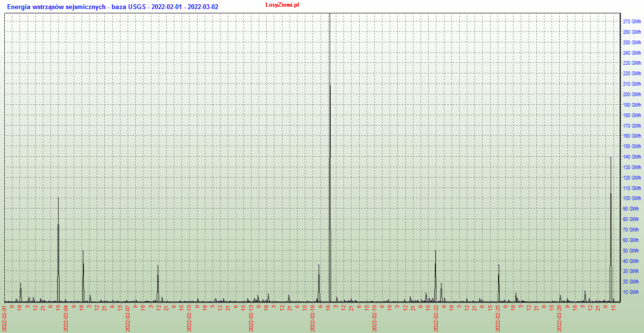Select the 2022-02-25 date label

point(498,318)
